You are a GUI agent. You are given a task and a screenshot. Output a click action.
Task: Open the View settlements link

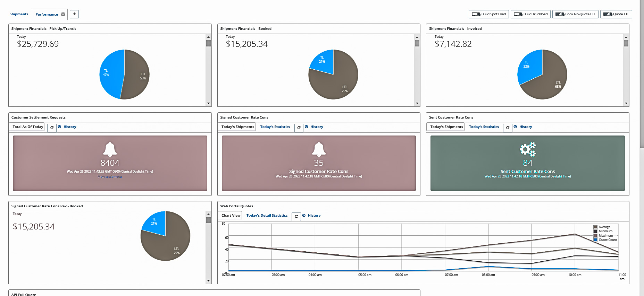click(110, 177)
